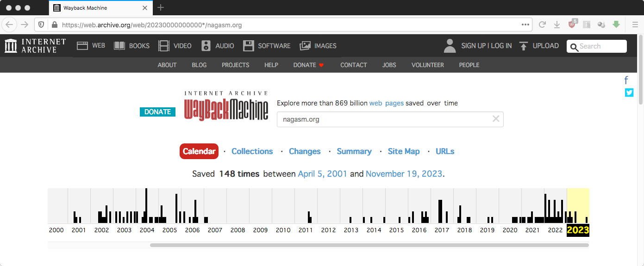Clear the nagasm.org search field
The height and width of the screenshot is (266, 644).
[x=496, y=119]
